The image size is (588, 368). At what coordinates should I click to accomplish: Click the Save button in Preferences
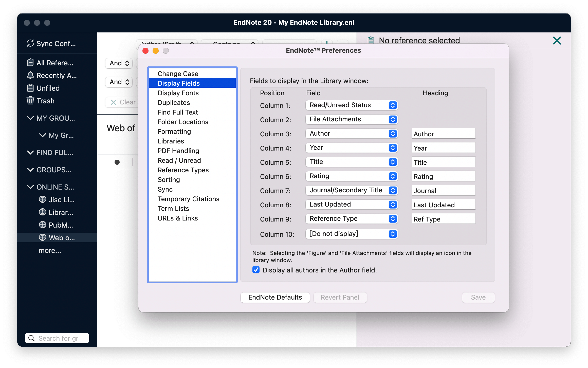point(478,297)
